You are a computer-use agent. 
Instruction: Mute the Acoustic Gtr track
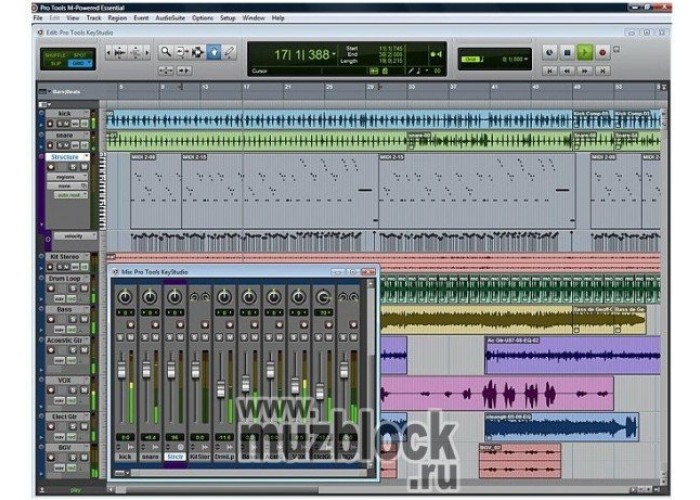(83, 350)
